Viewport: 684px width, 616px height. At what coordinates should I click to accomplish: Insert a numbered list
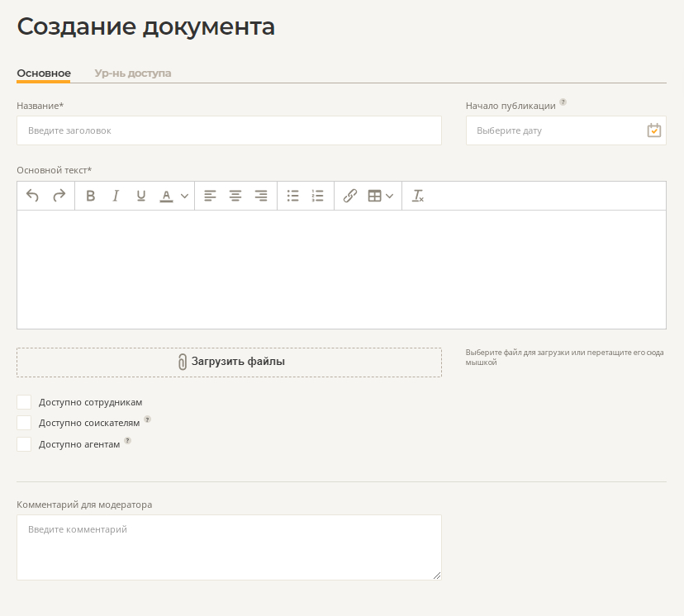coord(317,196)
